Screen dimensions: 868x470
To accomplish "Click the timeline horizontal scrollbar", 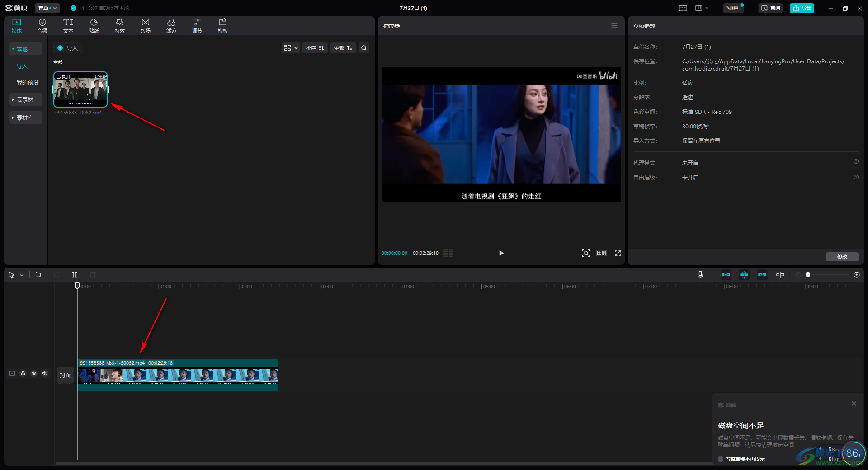I will coord(384,463).
